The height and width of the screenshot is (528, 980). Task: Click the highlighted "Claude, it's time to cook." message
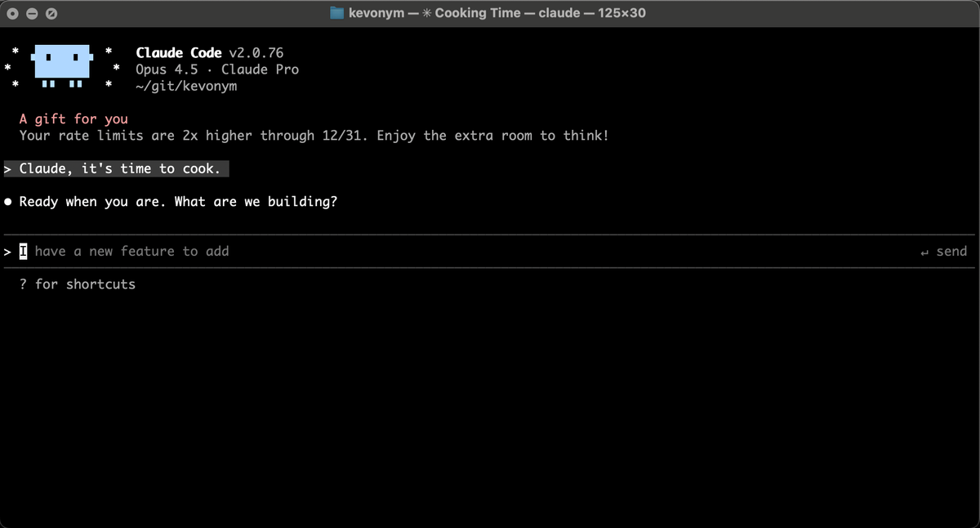(x=119, y=169)
